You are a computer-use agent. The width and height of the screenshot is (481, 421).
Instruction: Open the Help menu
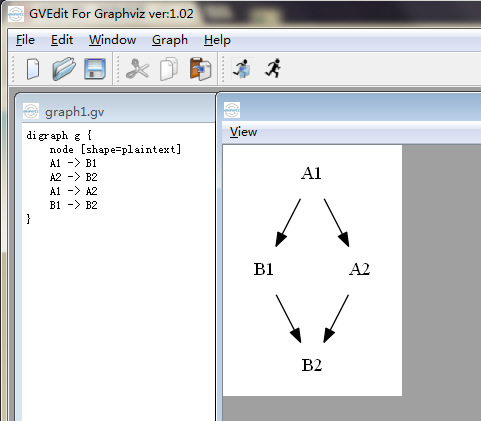[217, 40]
